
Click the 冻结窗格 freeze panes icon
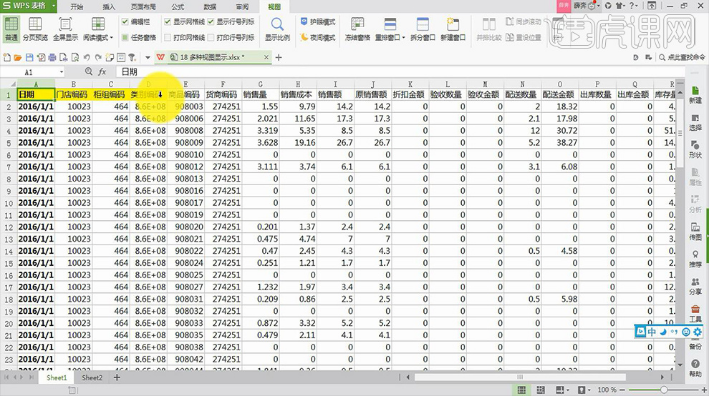357,24
